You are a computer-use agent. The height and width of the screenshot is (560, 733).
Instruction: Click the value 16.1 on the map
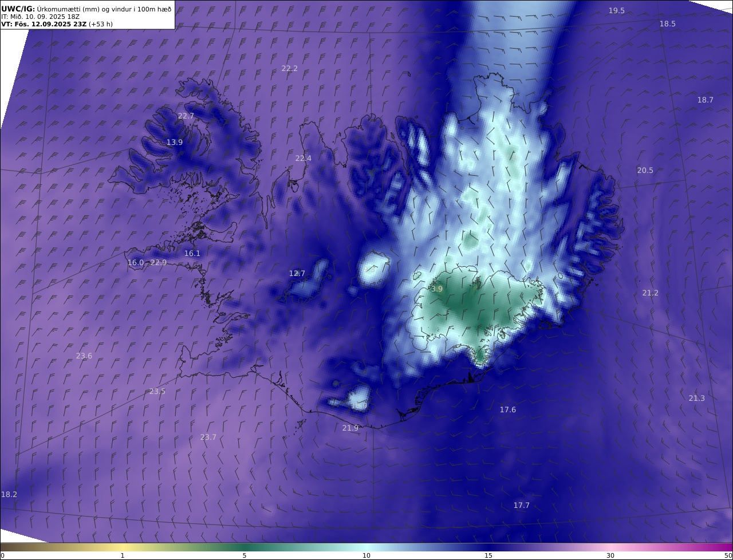point(192,254)
